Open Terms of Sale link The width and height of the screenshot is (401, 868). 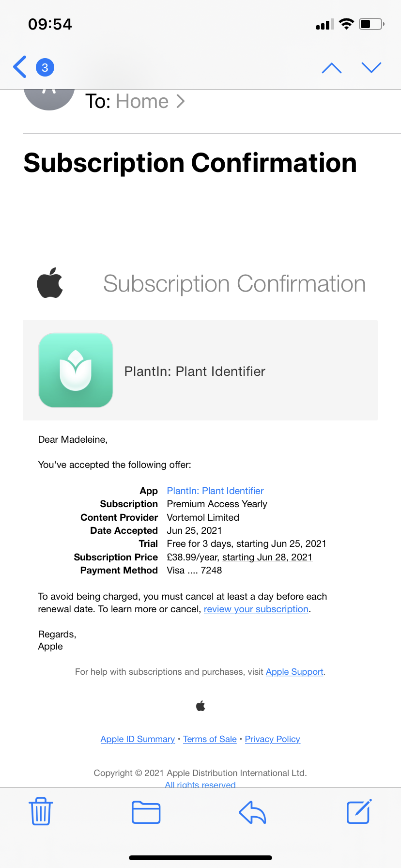210,739
